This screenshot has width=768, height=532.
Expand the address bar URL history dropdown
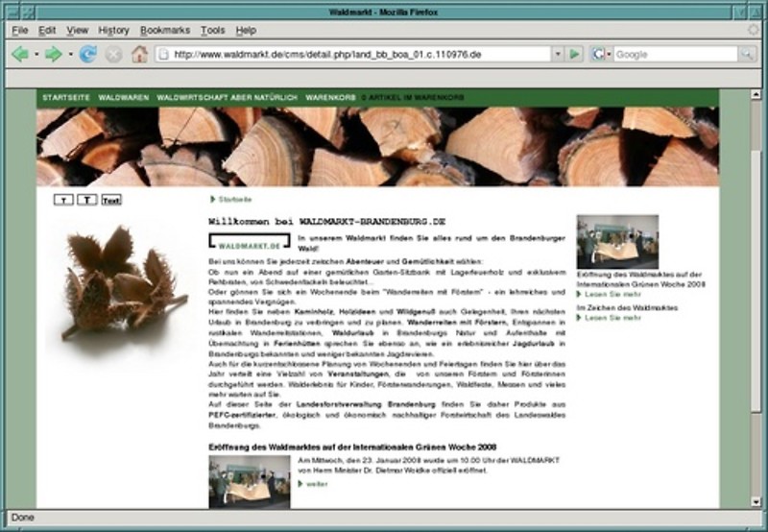coord(558,54)
